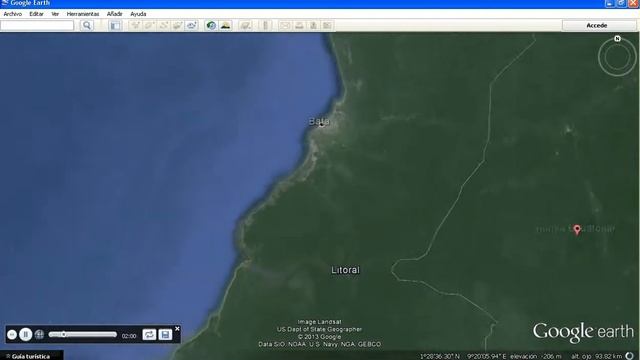Click the tour progress slider

coord(83,335)
